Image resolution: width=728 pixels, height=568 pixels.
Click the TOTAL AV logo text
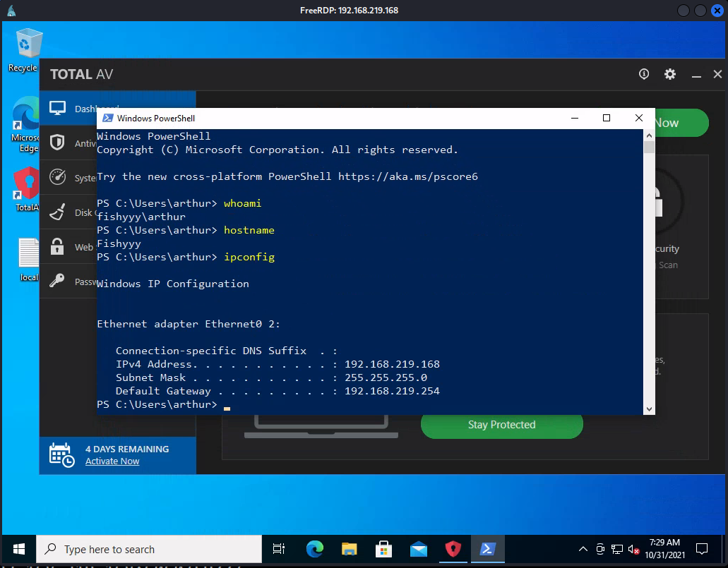82,74
